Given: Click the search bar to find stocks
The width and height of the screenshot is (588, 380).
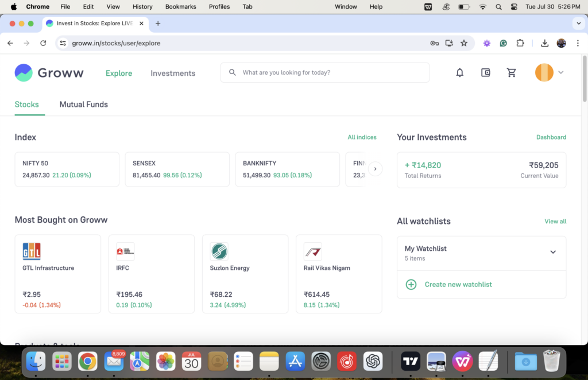Looking at the screenshot, I should coord(325,72).
